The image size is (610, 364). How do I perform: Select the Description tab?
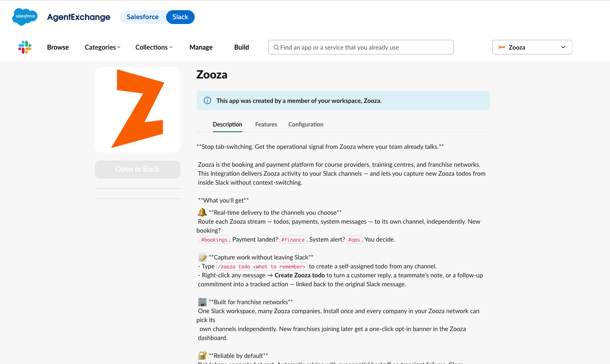coord(227,124)
